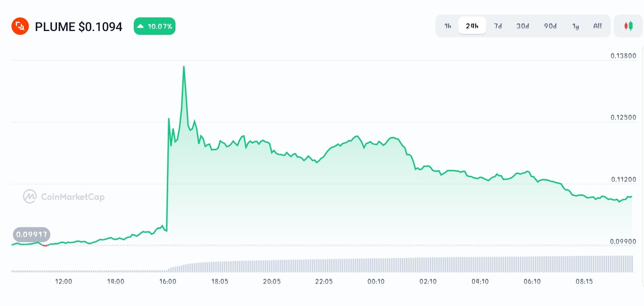Click the 20:05 time axis label
The width and height of the screenshot is (644, 306).
272,281
